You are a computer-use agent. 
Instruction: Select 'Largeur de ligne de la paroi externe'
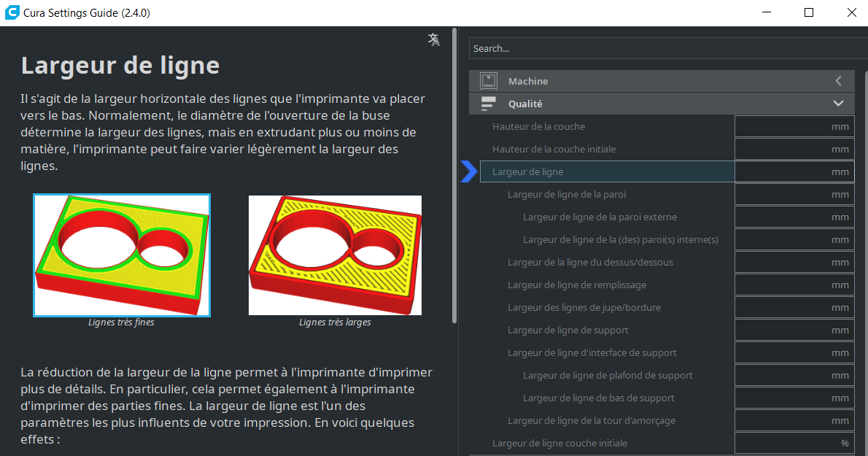[x=600, y=217]
